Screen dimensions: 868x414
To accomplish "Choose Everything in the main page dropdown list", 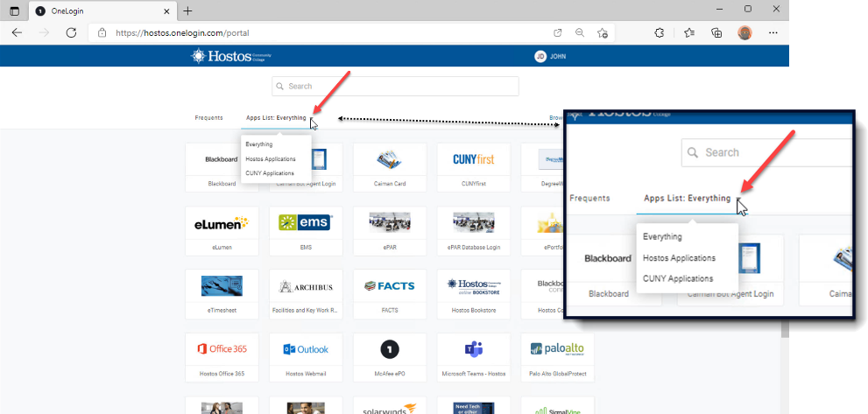I will (259, 144).
